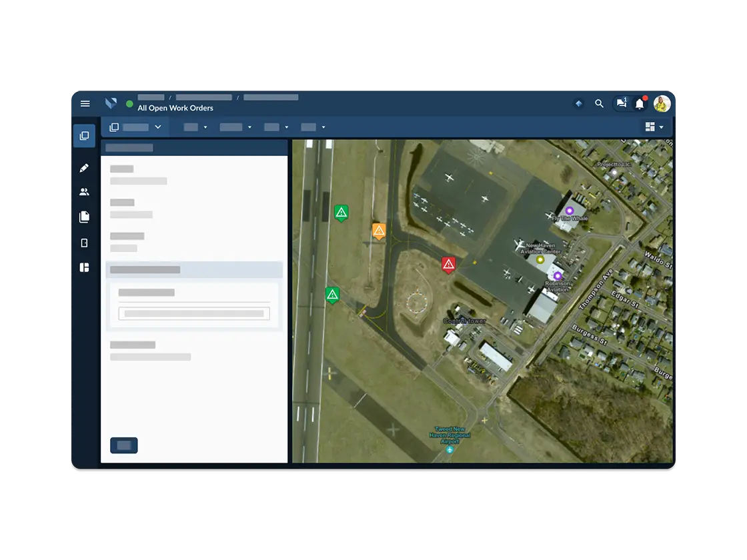The height and width of the screenshot is (560, 747).
Task: Open the dashboard layout icon in sidebar
Action: coord(84,267)
